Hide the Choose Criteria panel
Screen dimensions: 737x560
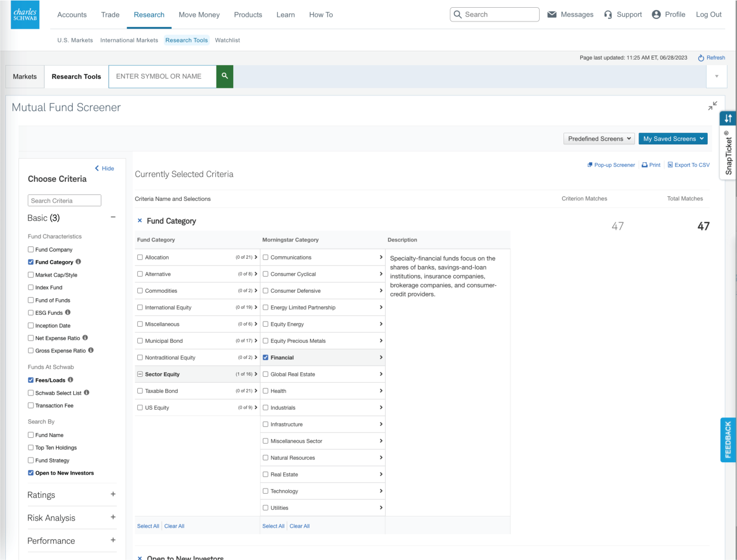click(x=104, y=168)
